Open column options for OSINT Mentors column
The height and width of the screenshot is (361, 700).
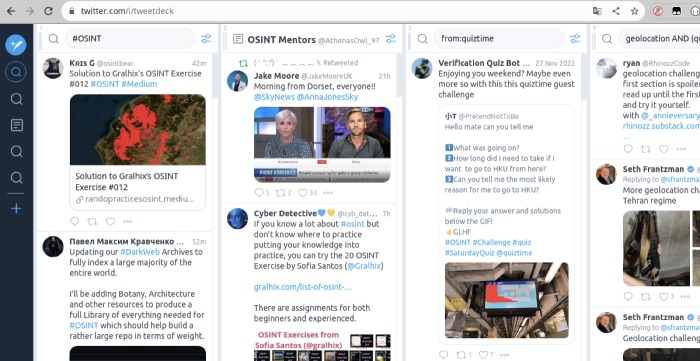click(391, 39)
